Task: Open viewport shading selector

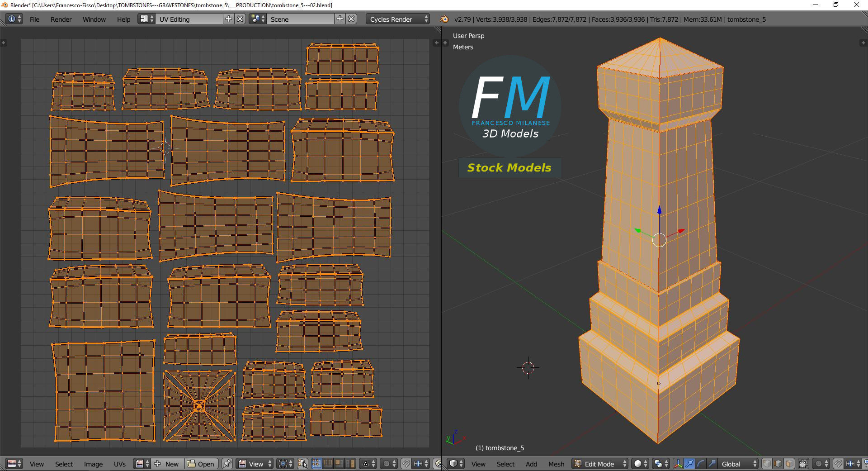Action: (x=640, y=464)
